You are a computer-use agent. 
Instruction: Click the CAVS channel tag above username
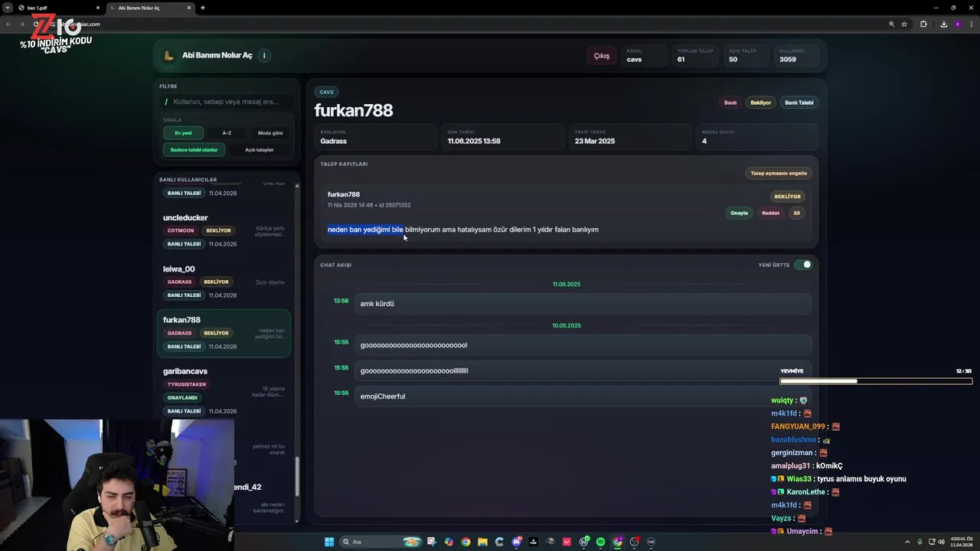click(x=327, y=92)
